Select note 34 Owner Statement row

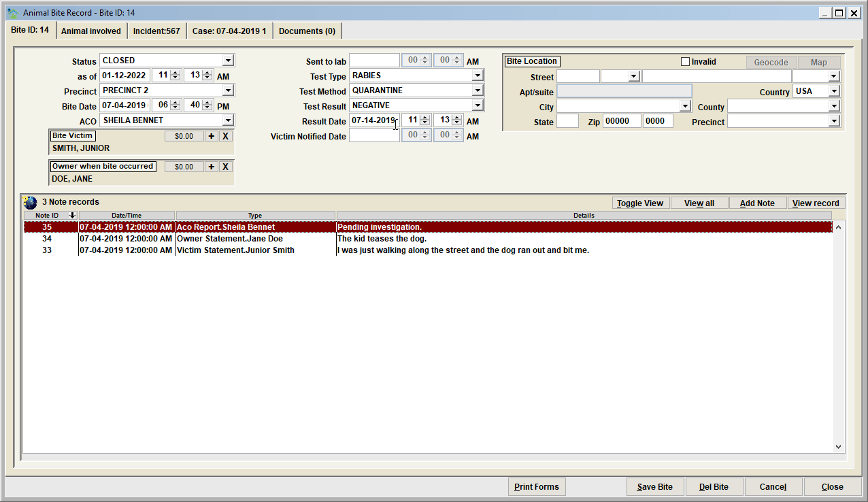[428, 239]
